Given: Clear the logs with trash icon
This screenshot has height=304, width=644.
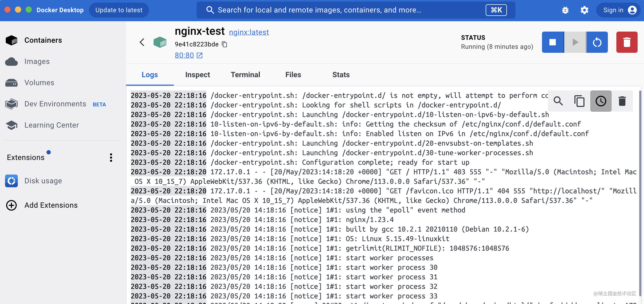Looking at the screenshot, I should coord(622,101).
